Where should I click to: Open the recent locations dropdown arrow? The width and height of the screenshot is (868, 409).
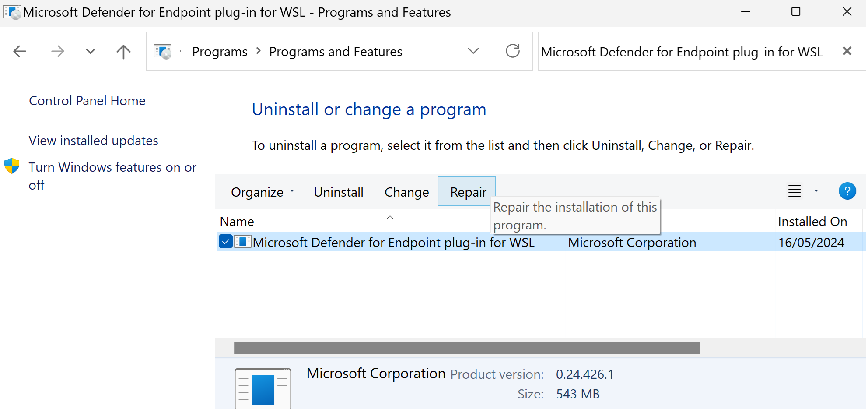click(91, 52)
